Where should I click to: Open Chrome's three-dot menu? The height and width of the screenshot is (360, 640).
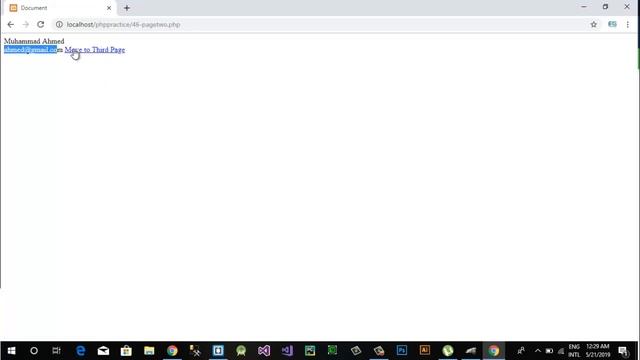[x=628, y=24]
